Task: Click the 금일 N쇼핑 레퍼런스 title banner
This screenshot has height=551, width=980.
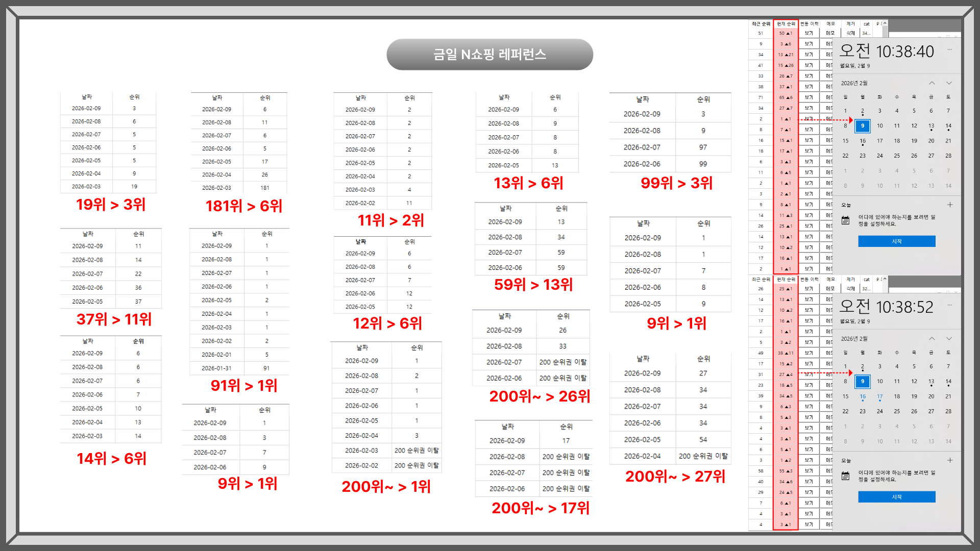Action: 489,55
